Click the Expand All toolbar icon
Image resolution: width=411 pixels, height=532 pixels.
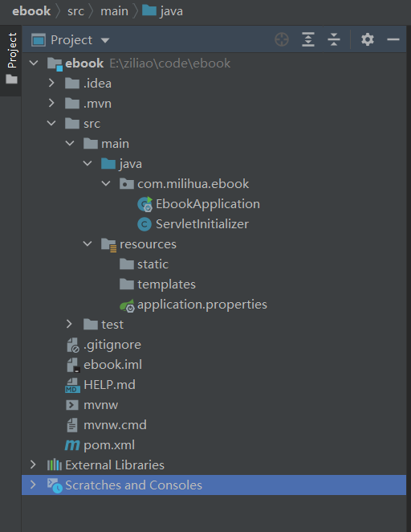point(308,39)
